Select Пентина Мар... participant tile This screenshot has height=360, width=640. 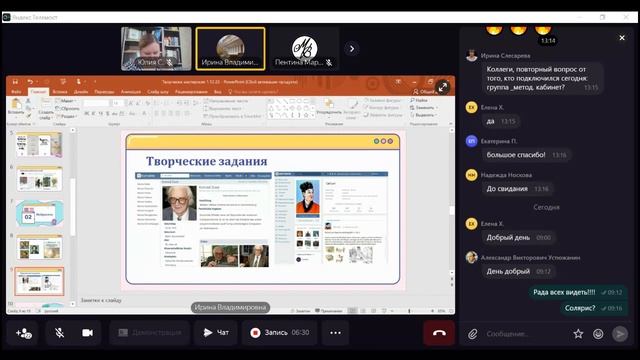pyautogui.click(x=304, y=49)
